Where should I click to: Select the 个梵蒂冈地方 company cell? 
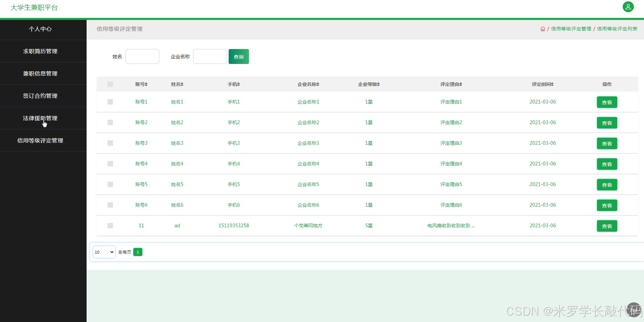[x=308, y=226]
